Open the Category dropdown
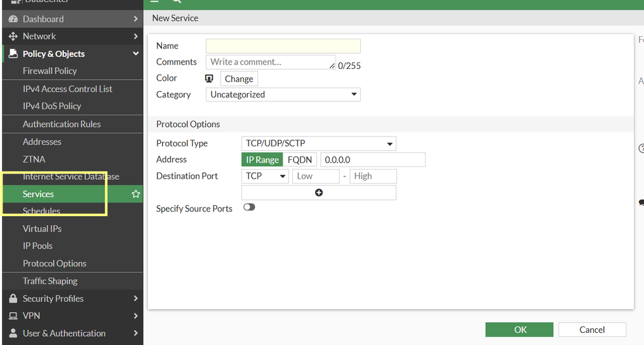Image resolution: width=644 pixels, height=345 pixels. [x=283, y=95]
